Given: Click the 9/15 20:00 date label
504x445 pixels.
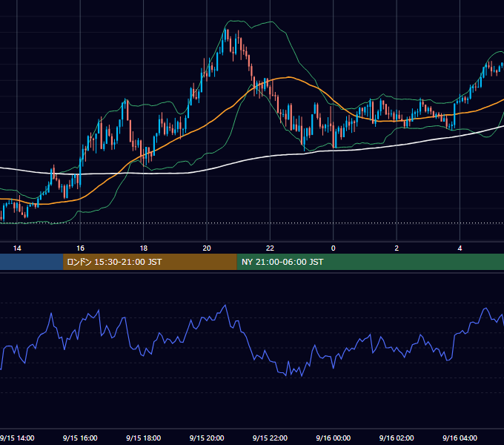Looking at the screenshot, I should pyautogui.click(x=207, y=438).
